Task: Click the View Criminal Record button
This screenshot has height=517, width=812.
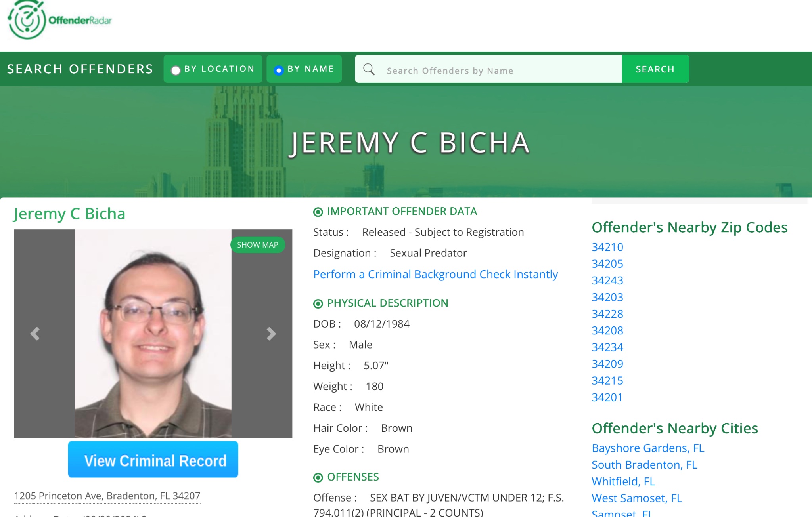Action: (x=153, y=460)
